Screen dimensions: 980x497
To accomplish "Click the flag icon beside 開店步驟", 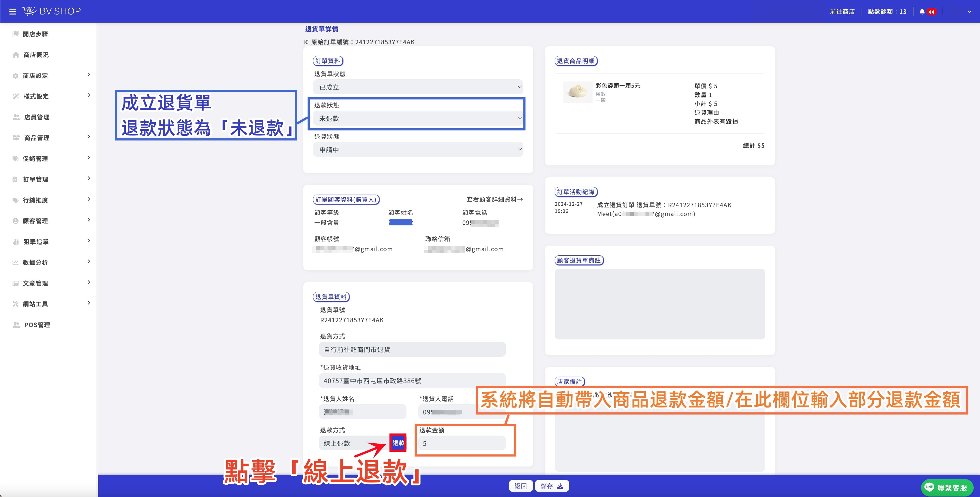I will tap(16, 34).
